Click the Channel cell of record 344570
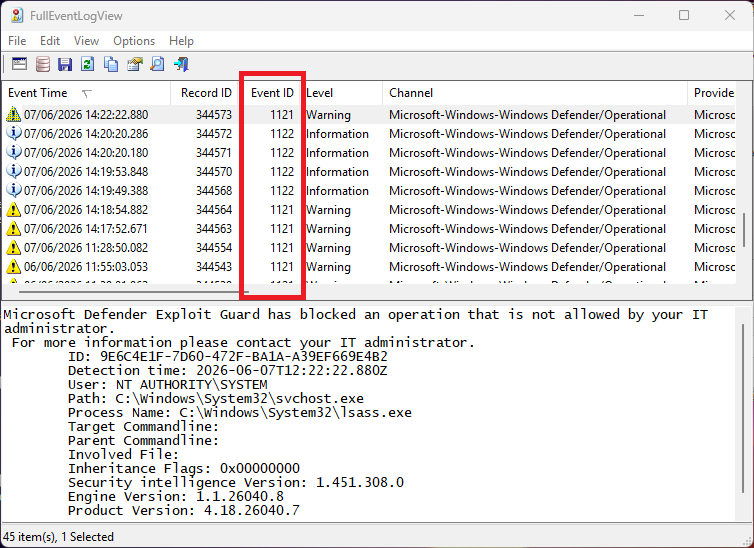This screenshot has width=754, height=548. coord(528,172)
